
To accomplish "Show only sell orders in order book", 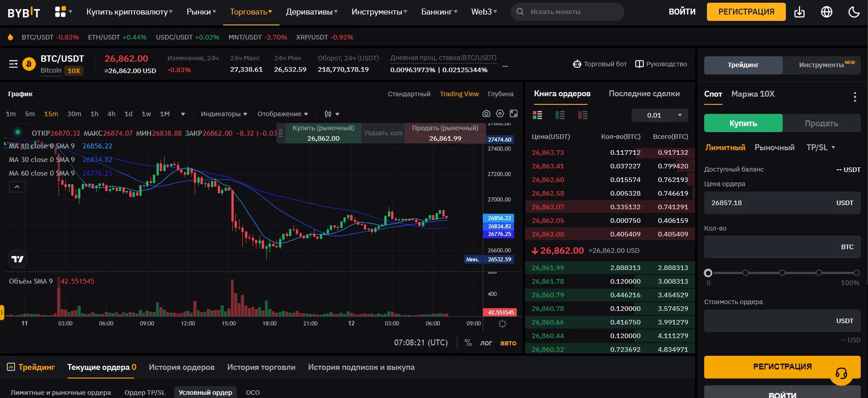I will (583, 115).
